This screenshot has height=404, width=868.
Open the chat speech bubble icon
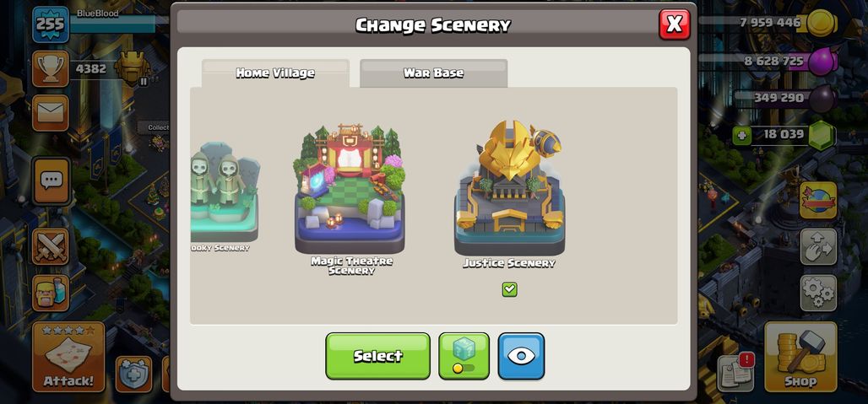click(x=52, y=180)
